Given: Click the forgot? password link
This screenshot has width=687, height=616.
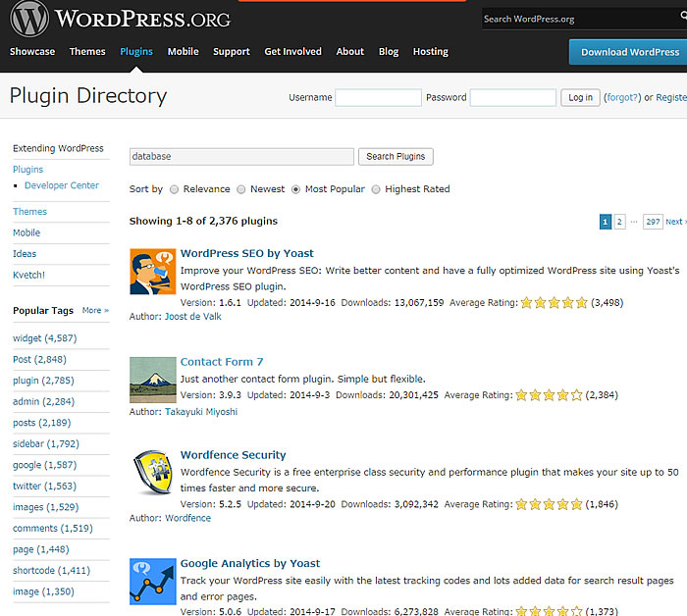Looking at the screenshot, I should tap(622, 97).
